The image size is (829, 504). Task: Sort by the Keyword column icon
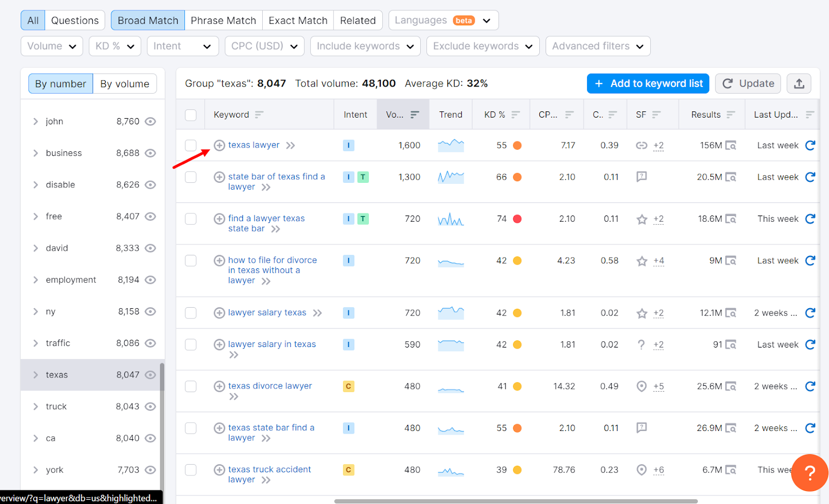pos(259,114)
